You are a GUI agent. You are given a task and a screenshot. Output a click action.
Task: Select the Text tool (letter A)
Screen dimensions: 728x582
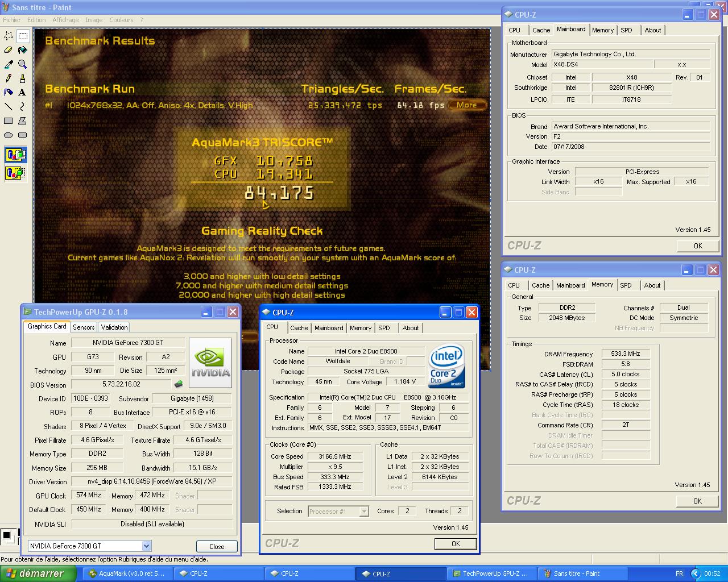coord(23,92)
